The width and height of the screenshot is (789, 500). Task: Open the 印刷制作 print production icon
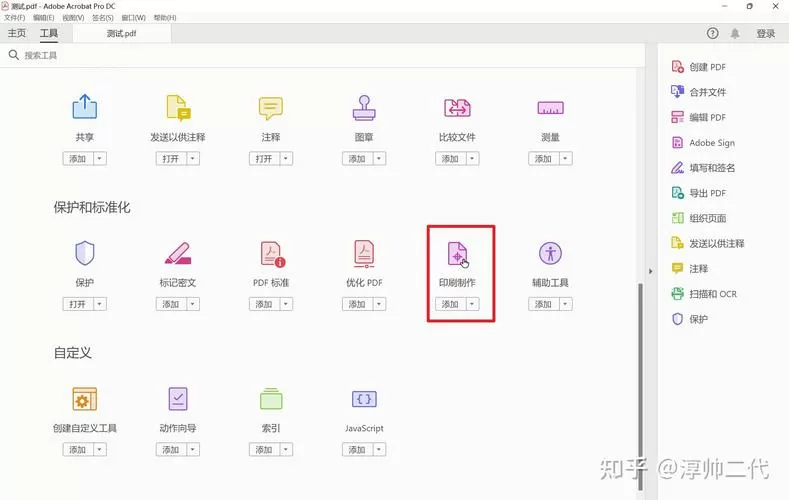tap(457, 253)
